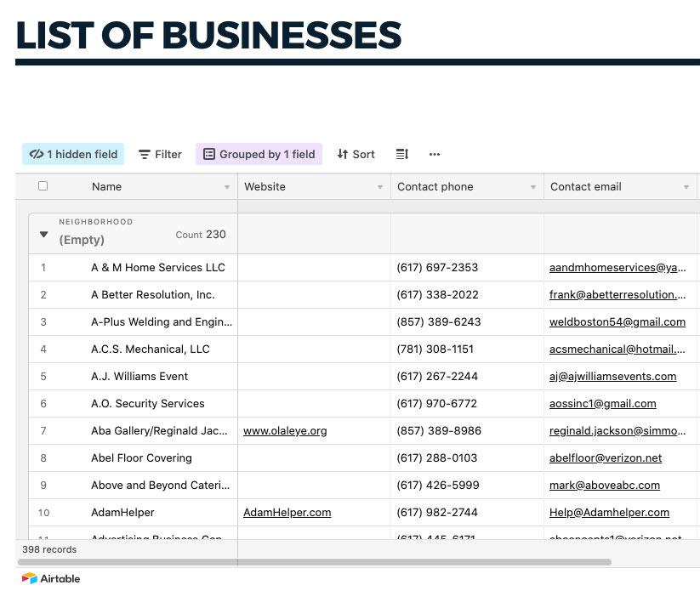Click the reginald.jackson@simmo email link
The height and width of the screenshot is (608, 700).
click(617, 431)
